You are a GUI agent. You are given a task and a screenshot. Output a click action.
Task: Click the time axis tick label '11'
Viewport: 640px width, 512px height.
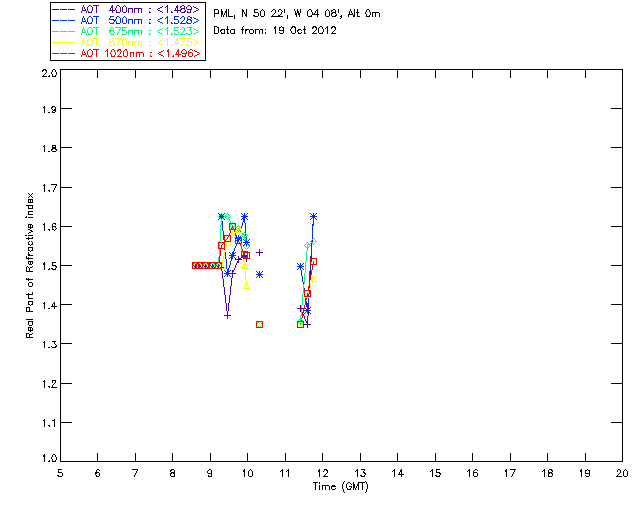285,473
